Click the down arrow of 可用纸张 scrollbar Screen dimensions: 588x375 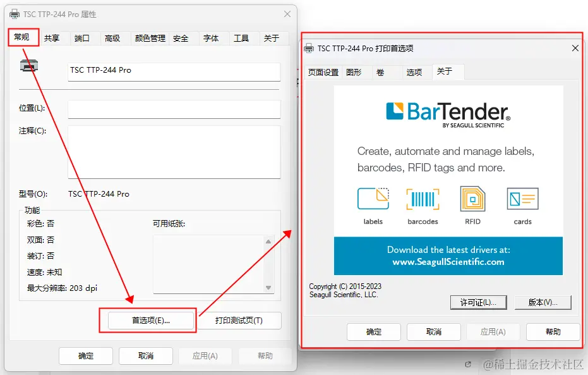pyautogui.click(x=268, y=288)
